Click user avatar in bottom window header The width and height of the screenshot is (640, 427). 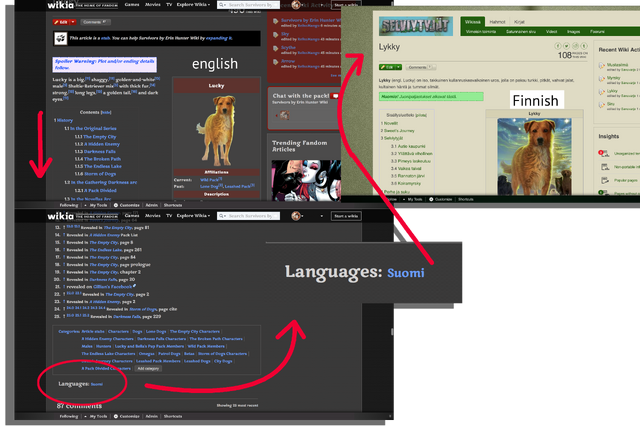tap(296, 216)
